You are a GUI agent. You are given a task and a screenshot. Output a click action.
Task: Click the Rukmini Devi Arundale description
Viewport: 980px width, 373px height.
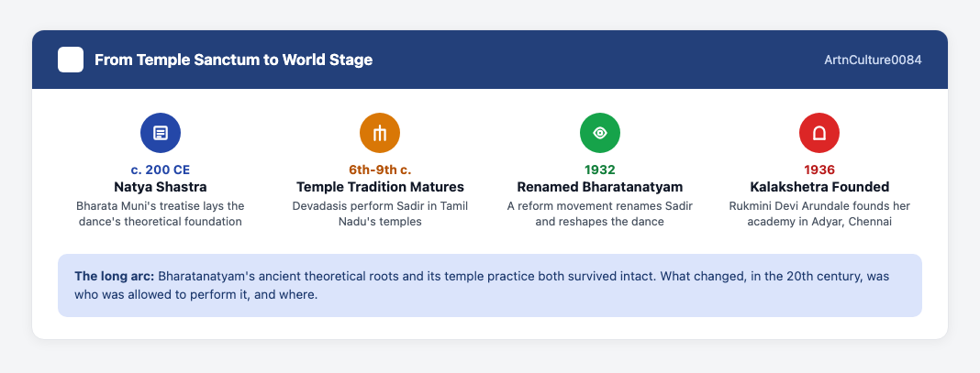819,214
